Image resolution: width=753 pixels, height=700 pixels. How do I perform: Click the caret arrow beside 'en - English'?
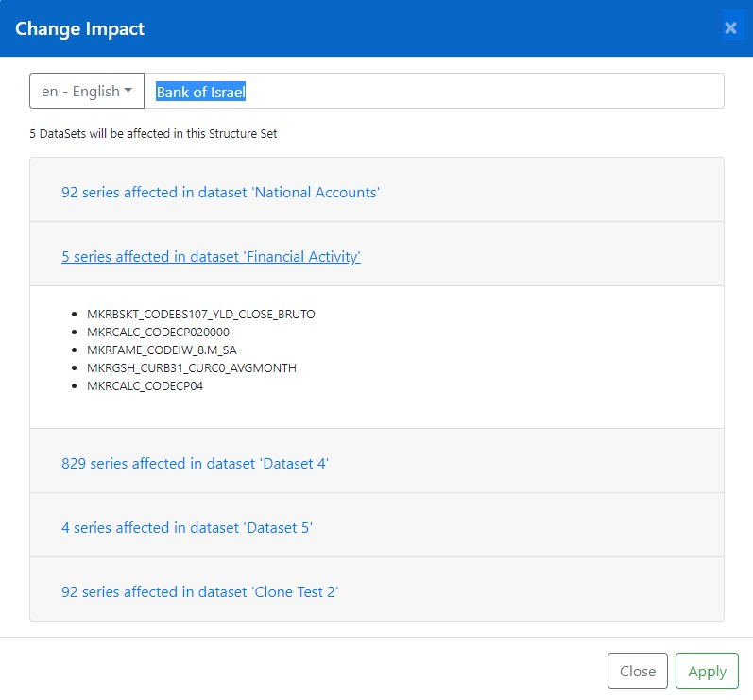(128, 92)
